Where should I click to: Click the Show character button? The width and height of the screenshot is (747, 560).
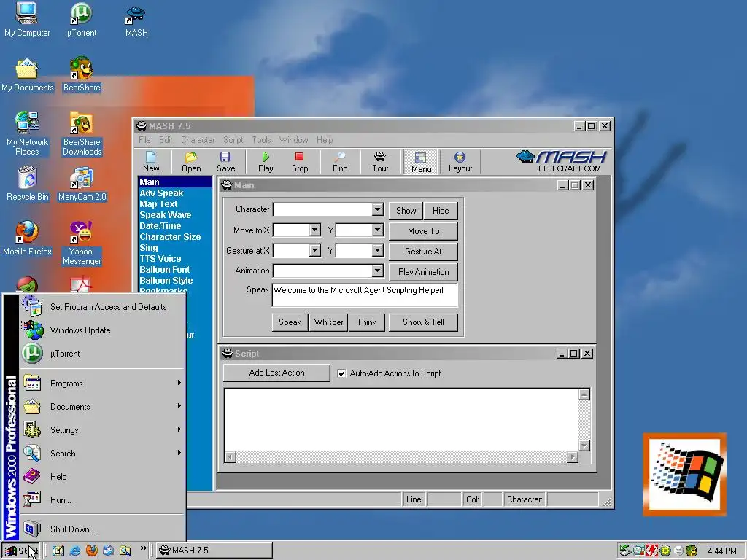tap(406, 211)
